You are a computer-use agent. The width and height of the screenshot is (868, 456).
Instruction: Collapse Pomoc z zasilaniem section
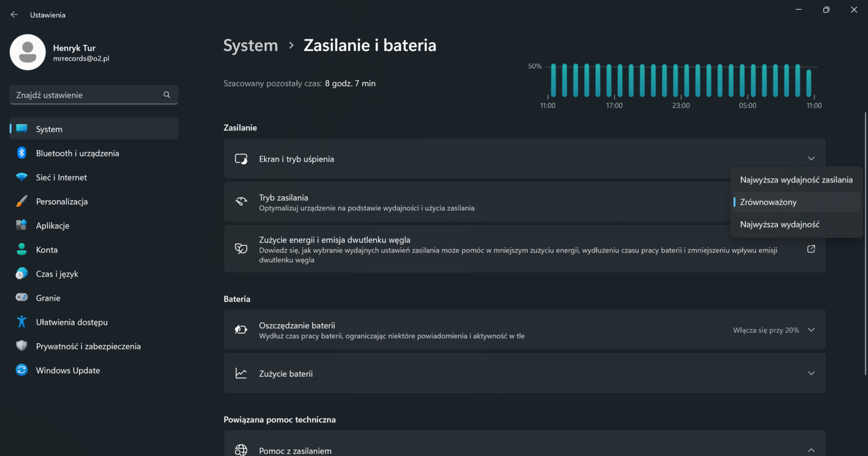click(x=811, y=450)
